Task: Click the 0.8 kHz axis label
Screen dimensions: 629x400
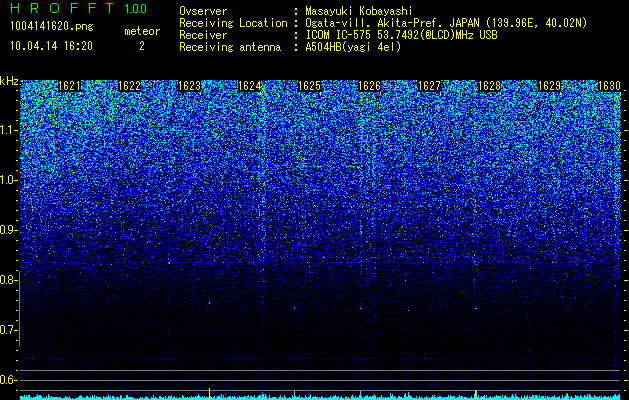Action: coord(8,280)
